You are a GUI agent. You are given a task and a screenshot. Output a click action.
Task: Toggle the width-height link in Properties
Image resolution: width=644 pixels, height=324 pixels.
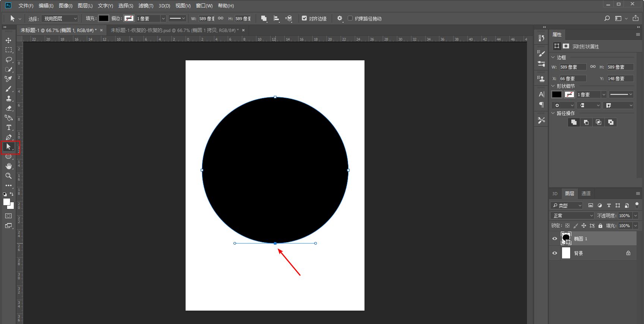tap(593, 67)
